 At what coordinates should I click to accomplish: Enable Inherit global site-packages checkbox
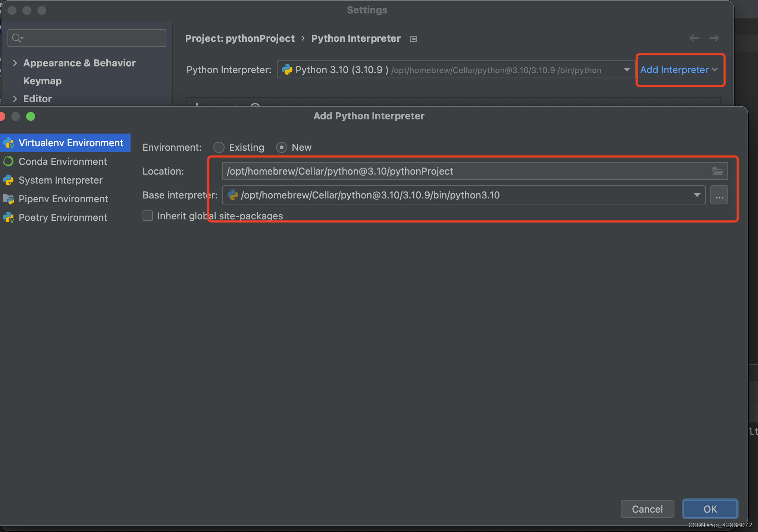click(x=148, y=216)
